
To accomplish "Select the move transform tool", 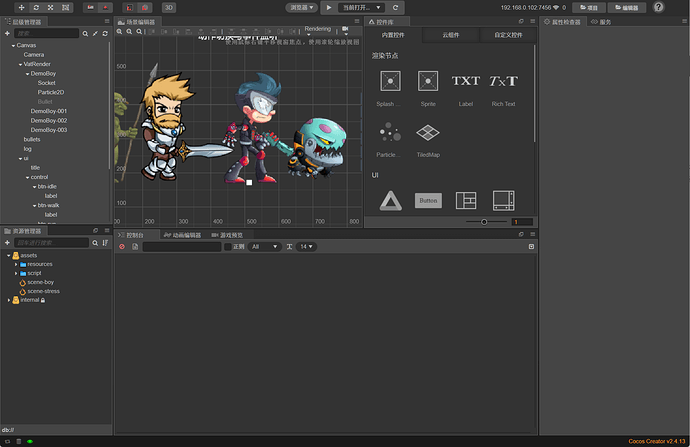I will (x=21, y=7).
